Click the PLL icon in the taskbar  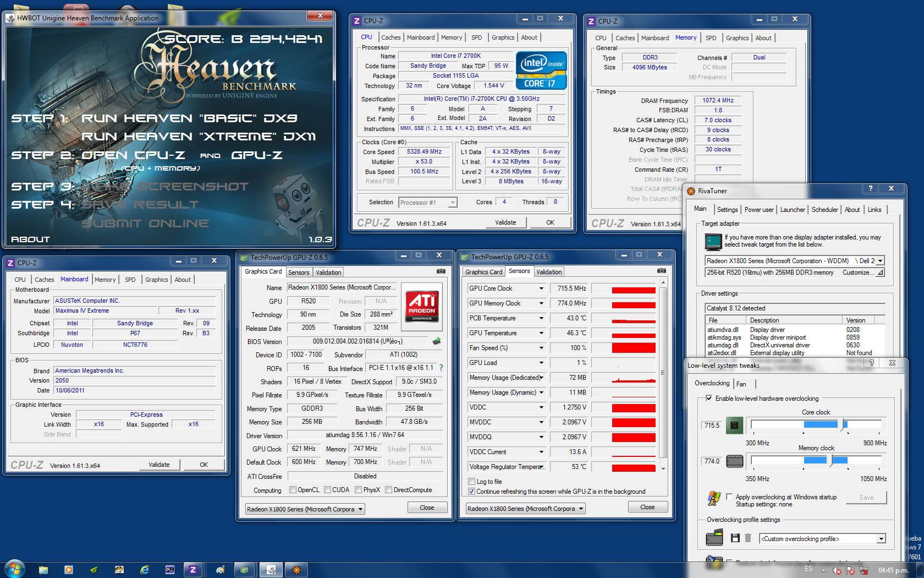[x=170, y=570]
